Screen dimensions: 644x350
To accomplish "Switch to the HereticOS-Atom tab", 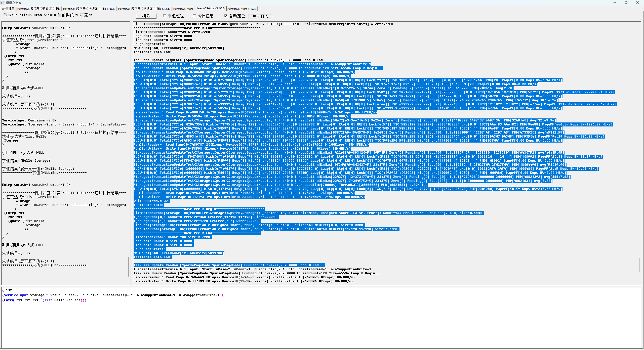I will click(x=183, y=9).
